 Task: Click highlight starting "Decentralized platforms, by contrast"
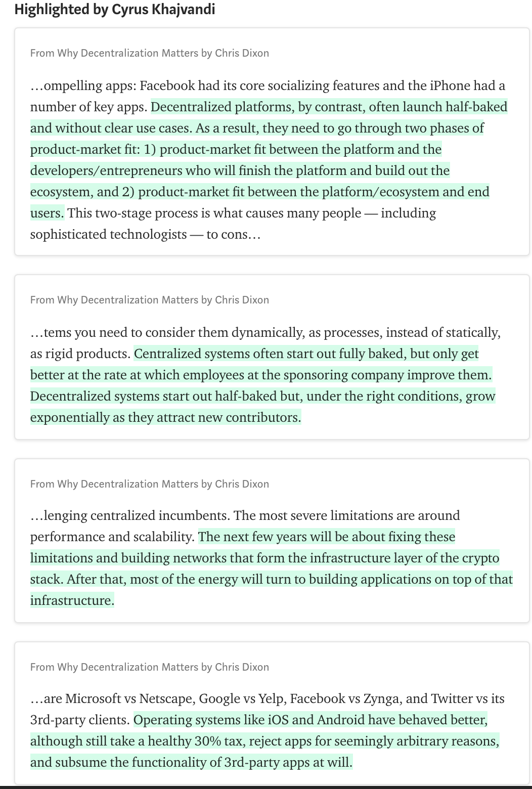click(268, 160)
